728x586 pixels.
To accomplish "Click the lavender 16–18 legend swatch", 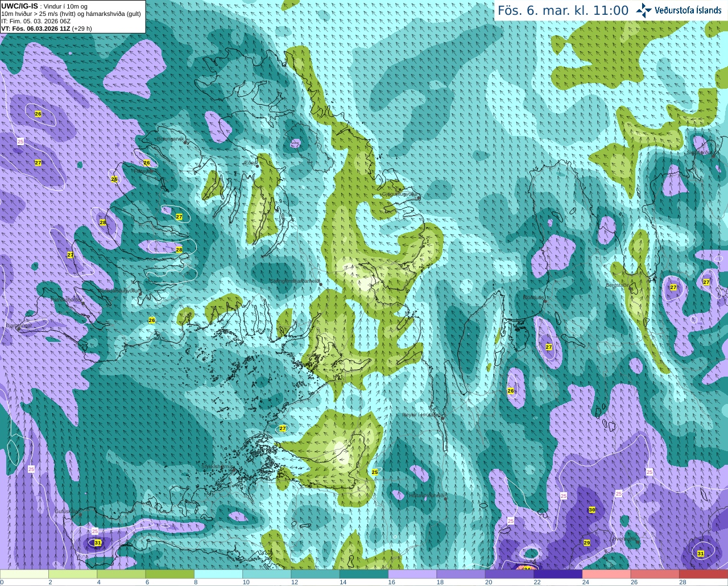I will click(413, 574).
